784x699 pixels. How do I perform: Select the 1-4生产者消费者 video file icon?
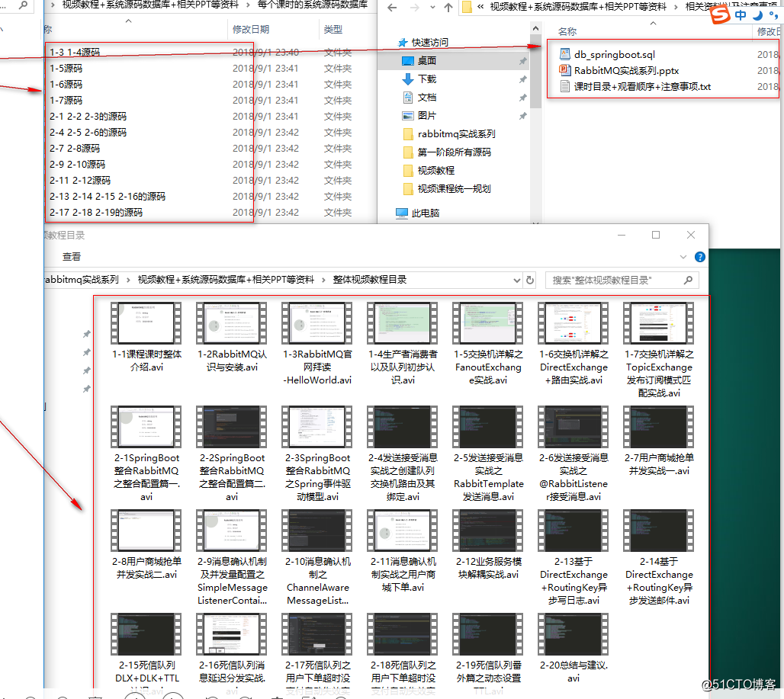402,322
